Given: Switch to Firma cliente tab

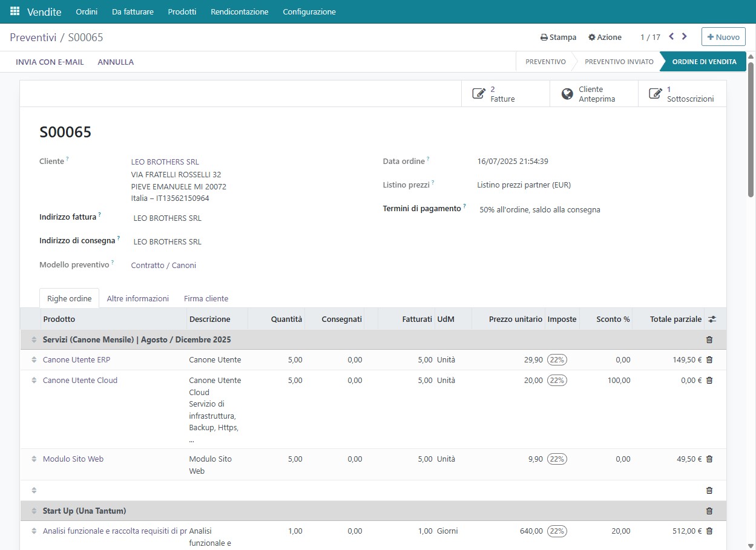Looking at the screenshot, I should [206, 298].
